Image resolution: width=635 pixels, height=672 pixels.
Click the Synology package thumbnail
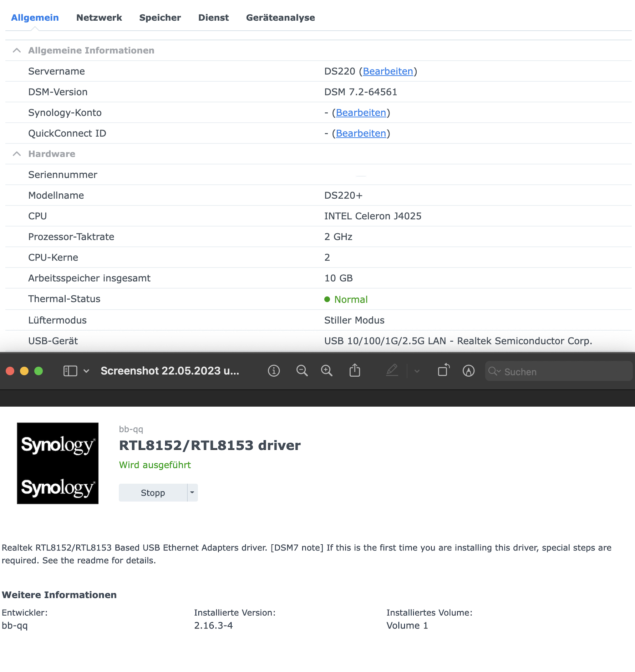tap(57, 463)
